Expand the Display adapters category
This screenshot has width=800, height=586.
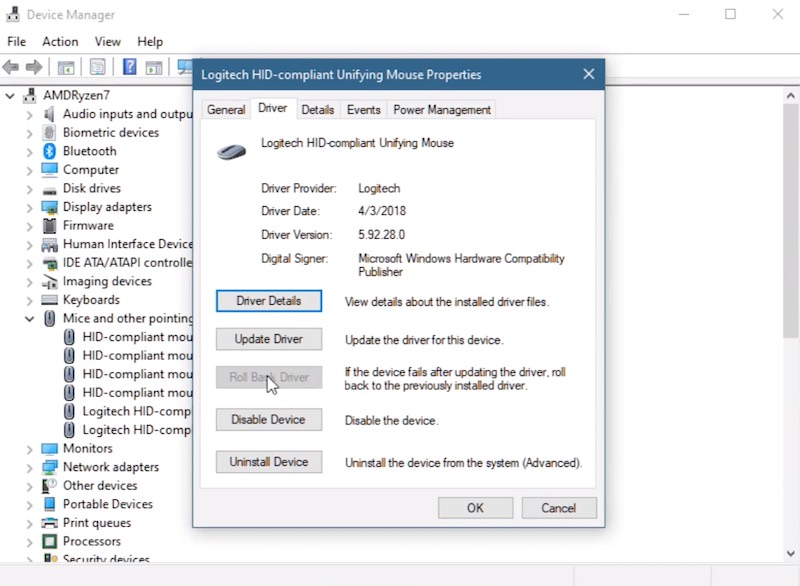30,208
